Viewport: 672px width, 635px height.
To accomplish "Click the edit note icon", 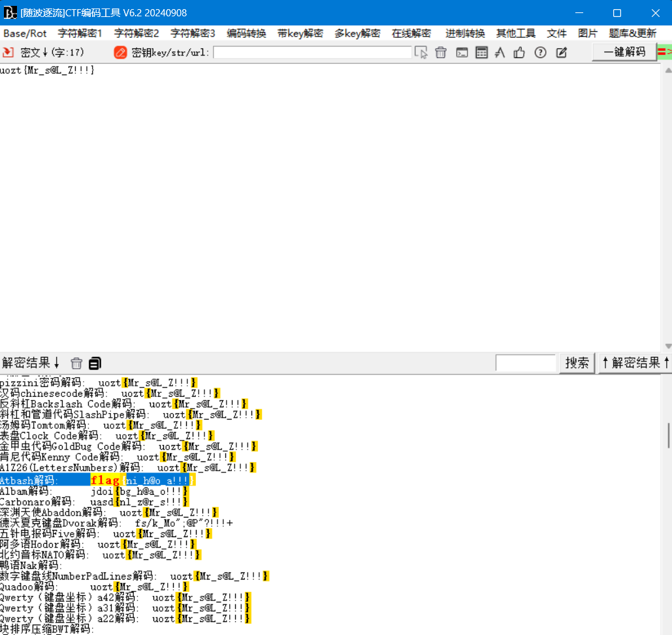I will pyautogui.click(x=561, y=53).
